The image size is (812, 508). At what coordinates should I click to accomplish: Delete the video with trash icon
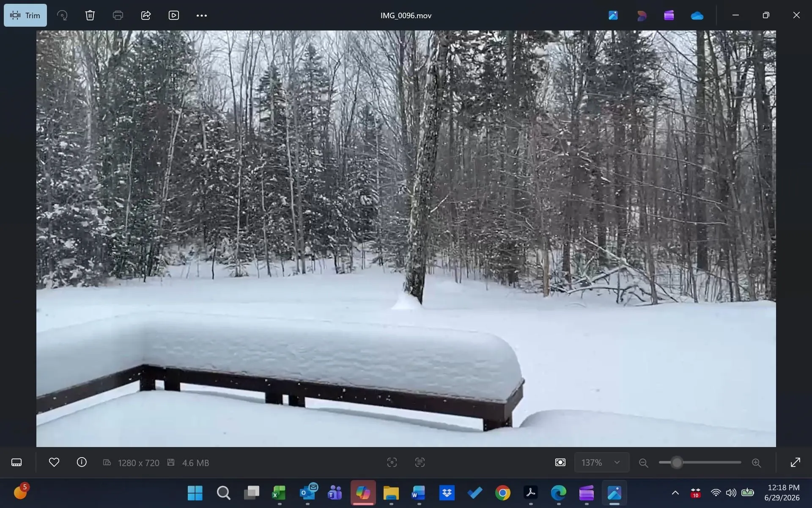tap(90, 15)
